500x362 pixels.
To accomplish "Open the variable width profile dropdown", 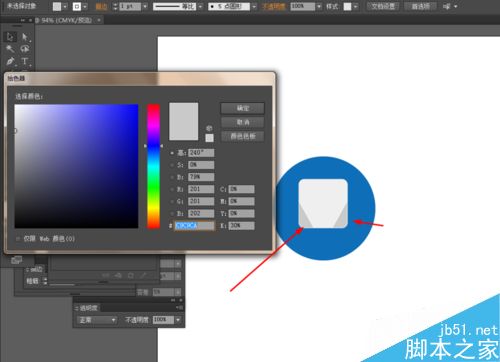I will coord(200,6).
